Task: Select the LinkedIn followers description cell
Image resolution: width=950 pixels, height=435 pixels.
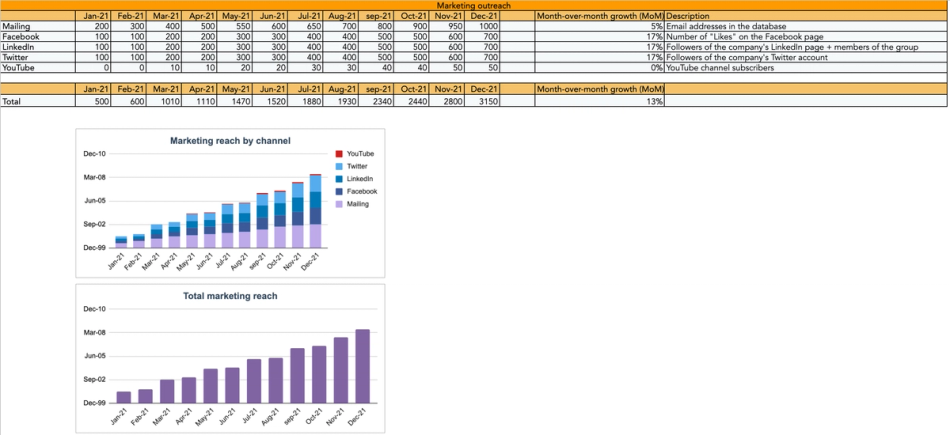Action: (806, 47)
